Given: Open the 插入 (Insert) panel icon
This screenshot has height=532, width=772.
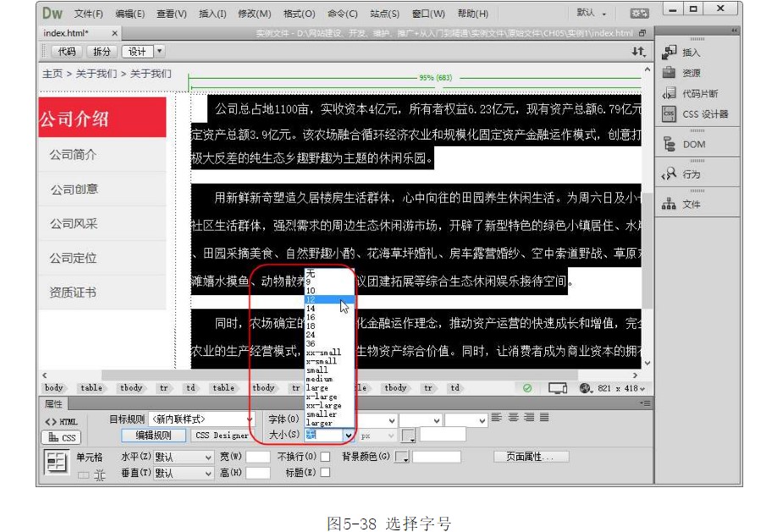Looking at the screenshot, I should [x=670, y=52].
